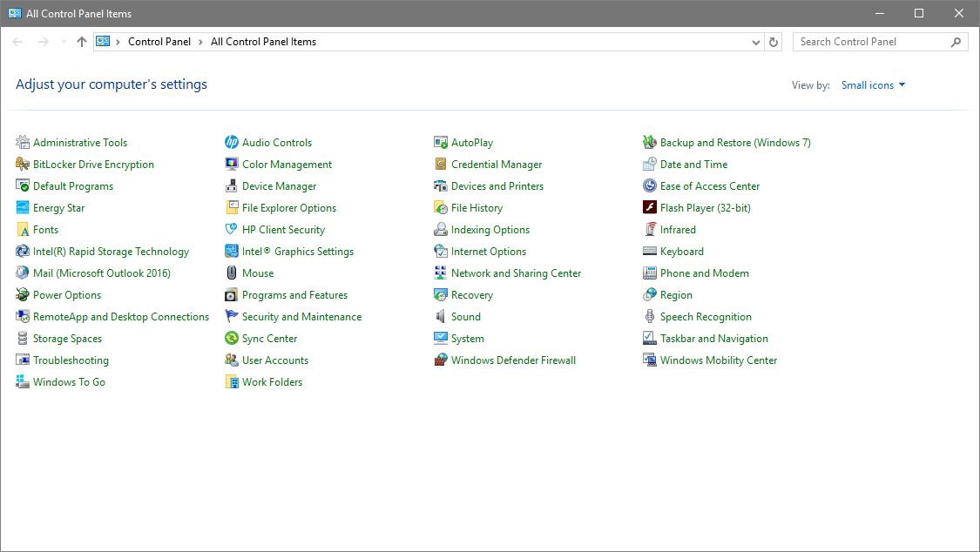Screen dimensions: 980x552
Task: Open the Windows Mobility Center icon
Action: point(650,360)
